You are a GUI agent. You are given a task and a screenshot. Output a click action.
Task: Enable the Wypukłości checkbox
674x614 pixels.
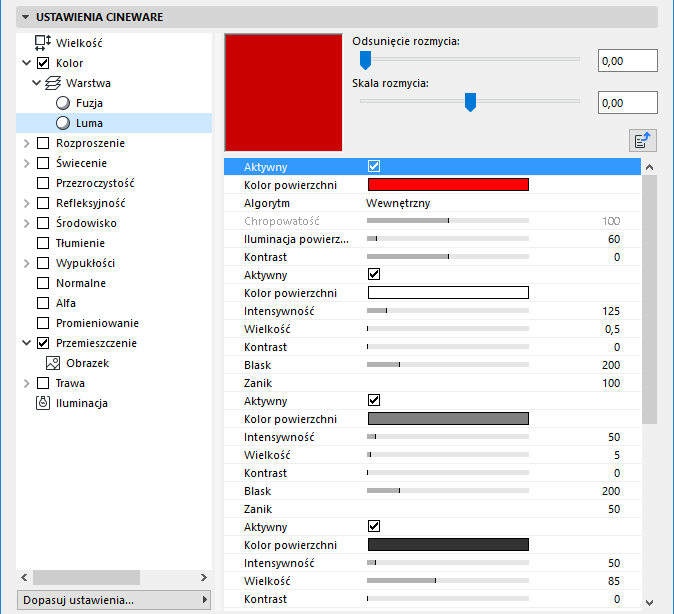pos(43,263)
